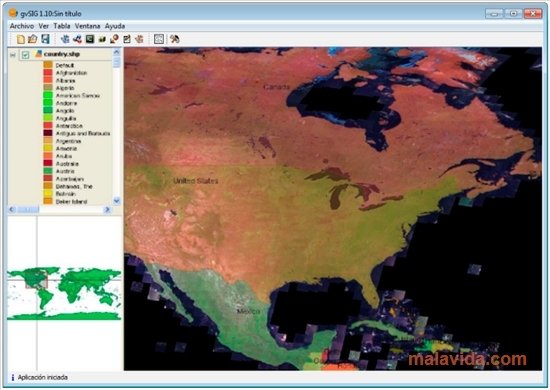Click the Armenia yellow legend swatch
550x390 pixels.
click(48, 148)
